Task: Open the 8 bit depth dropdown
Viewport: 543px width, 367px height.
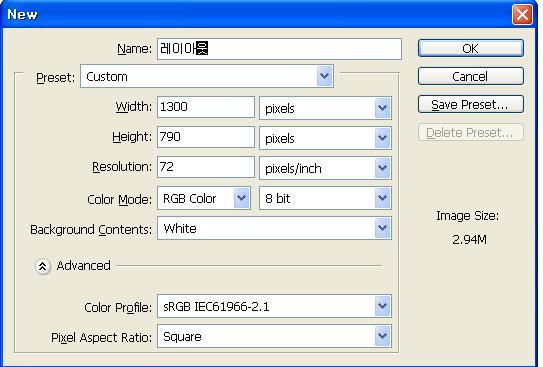Action: coord(325,198)
